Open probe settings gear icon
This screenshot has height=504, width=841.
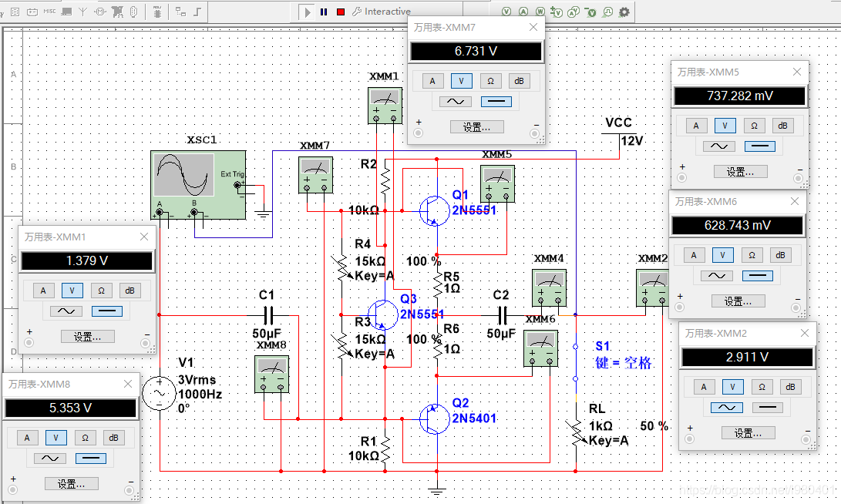pos(624,12)
